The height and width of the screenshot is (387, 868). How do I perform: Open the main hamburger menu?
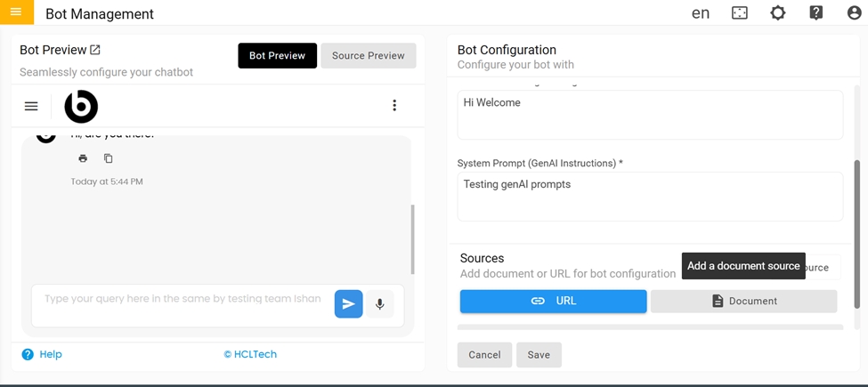(x=16, y=12)
